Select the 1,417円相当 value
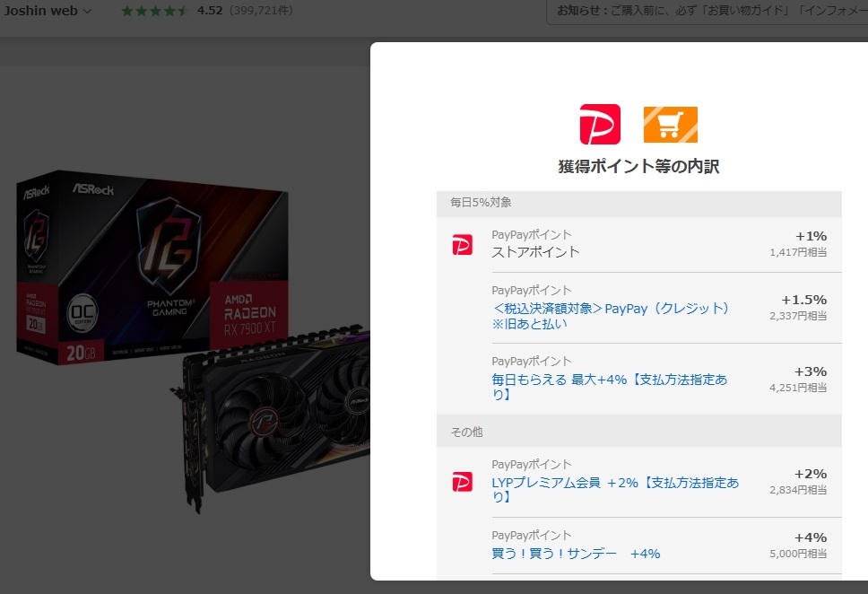This screenshot has height=594, width=868. (x=798, y=252)
